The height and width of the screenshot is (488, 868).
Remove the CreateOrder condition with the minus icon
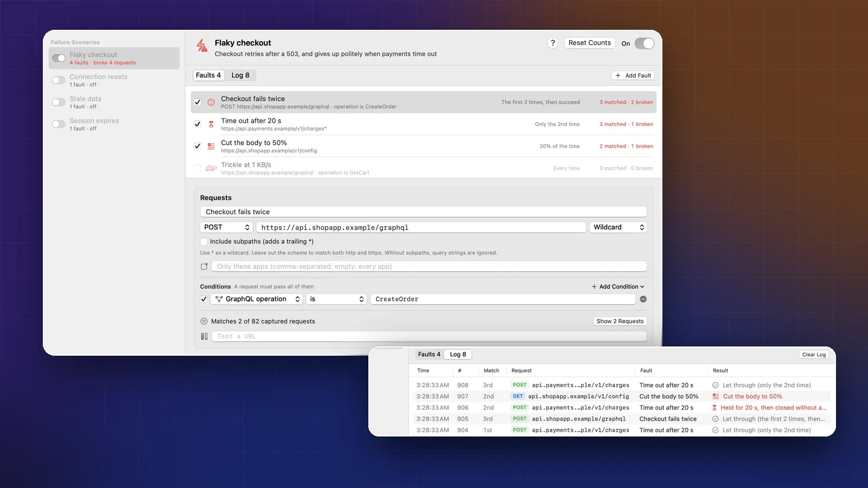pyautogui.click(x=643, y=299)
